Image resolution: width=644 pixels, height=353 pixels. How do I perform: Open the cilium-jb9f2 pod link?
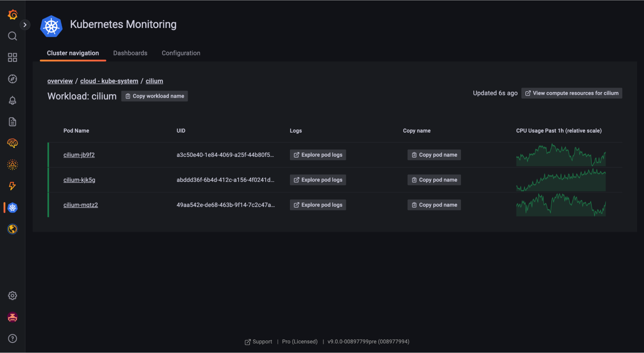click(79, 155)
